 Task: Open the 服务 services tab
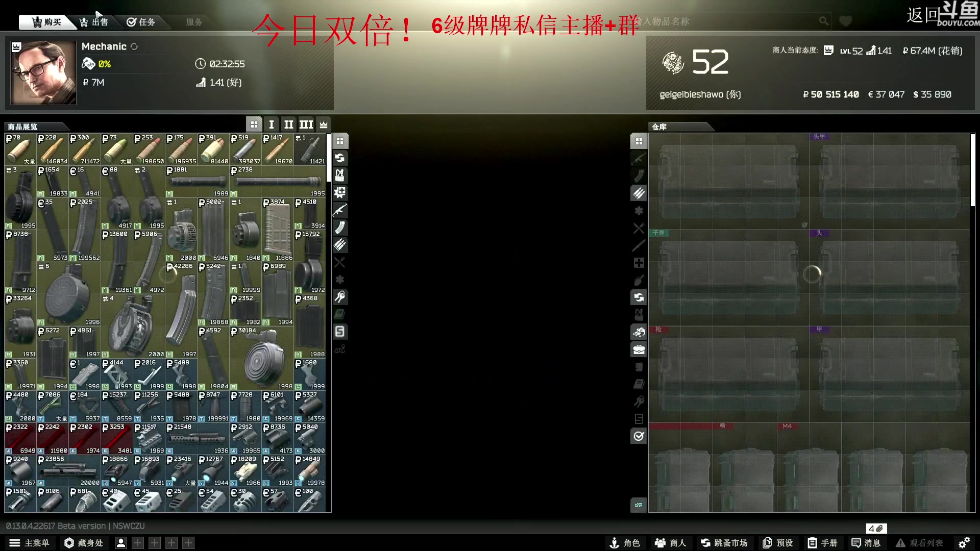tap(194, 22)
